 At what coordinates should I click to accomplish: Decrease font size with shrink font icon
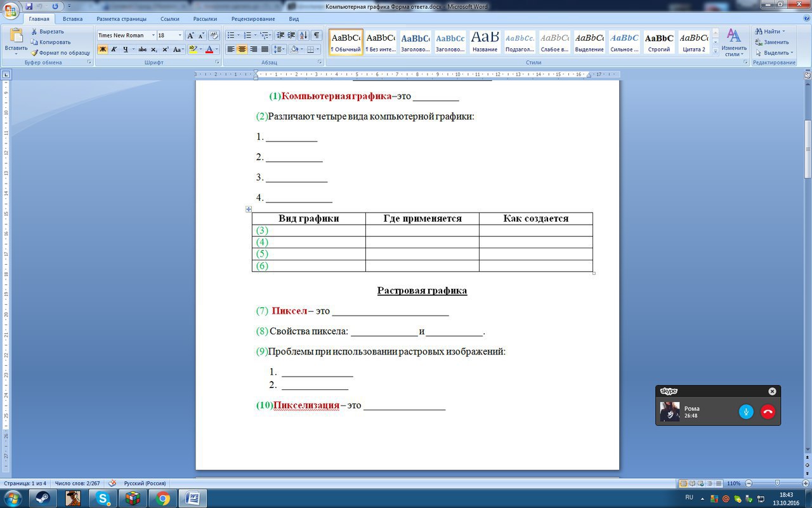click(202, 36)
